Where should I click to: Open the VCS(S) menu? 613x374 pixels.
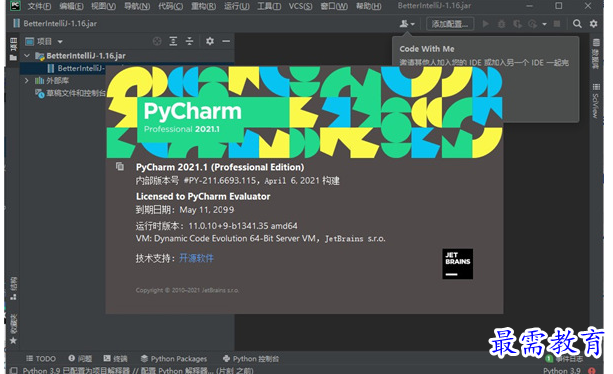tap(300, 6)
